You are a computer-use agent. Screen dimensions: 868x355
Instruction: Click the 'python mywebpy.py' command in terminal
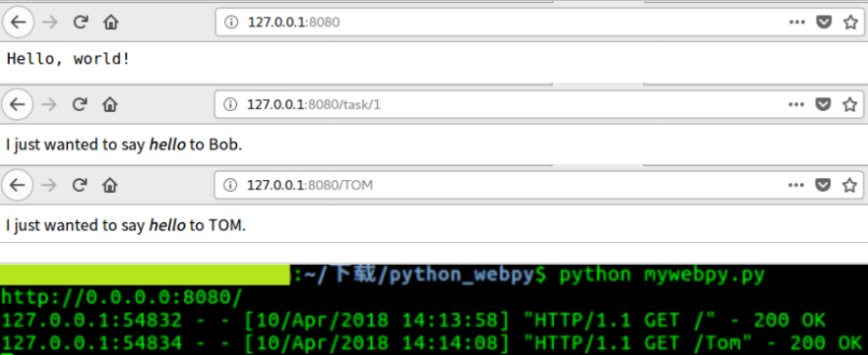pos(661,274)
